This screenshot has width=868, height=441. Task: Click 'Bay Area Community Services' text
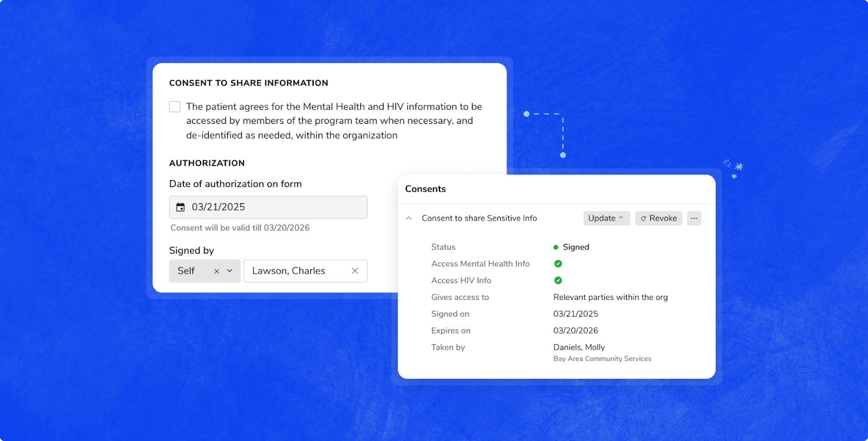pos(602,359)
